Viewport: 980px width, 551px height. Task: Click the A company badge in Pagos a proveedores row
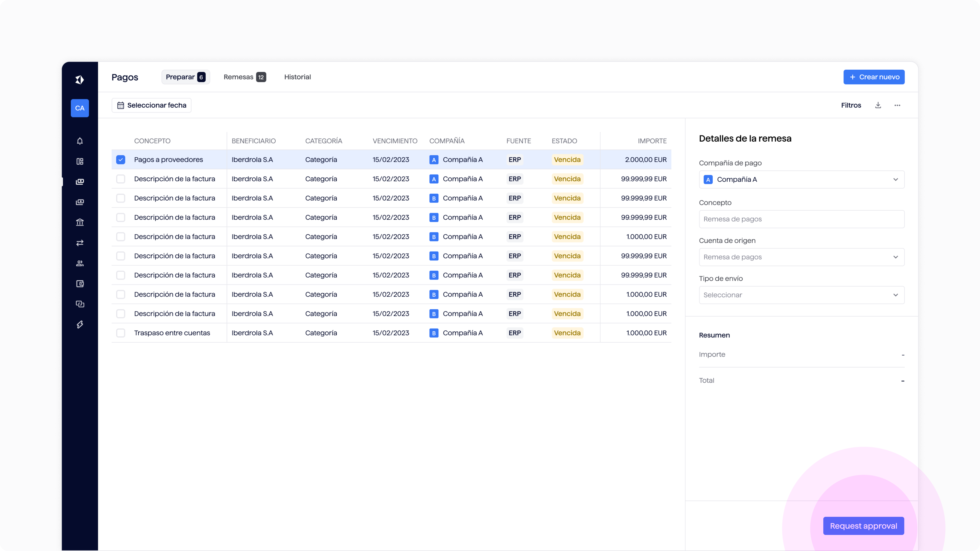coord(434,160)
